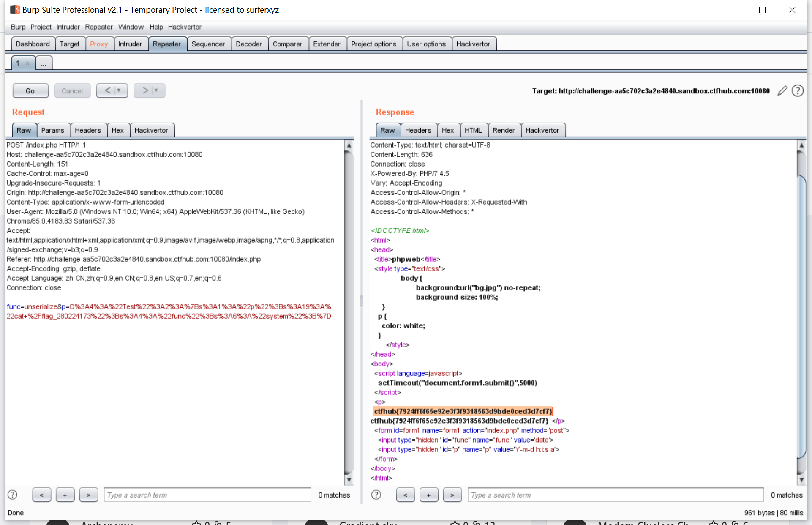812x525 pixels.
Task: Switch to the Intruder tool tab
Action: point(130,44)
